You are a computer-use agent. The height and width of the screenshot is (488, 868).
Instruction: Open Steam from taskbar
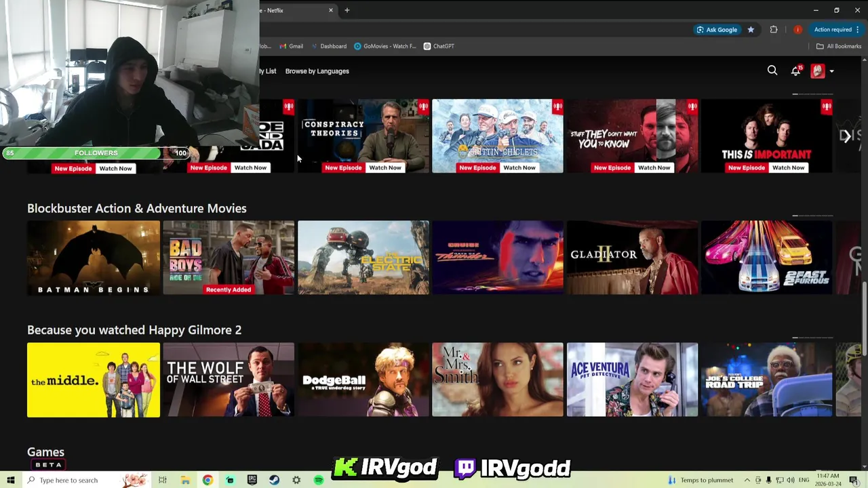[274, 480]
